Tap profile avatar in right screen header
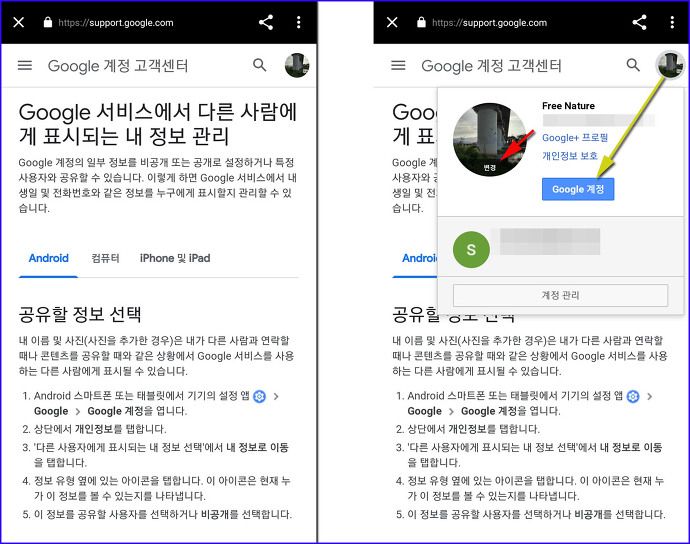The width and height of the screenshot is (690, 544). (x=670, y=65)
